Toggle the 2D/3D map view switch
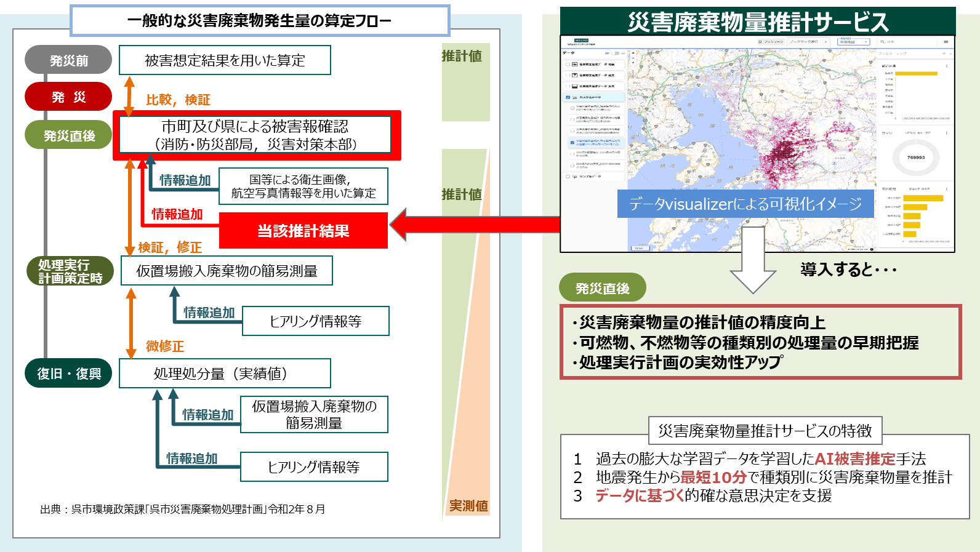The image size is (980, 552). pyautogui.click(x=615, y=54)
